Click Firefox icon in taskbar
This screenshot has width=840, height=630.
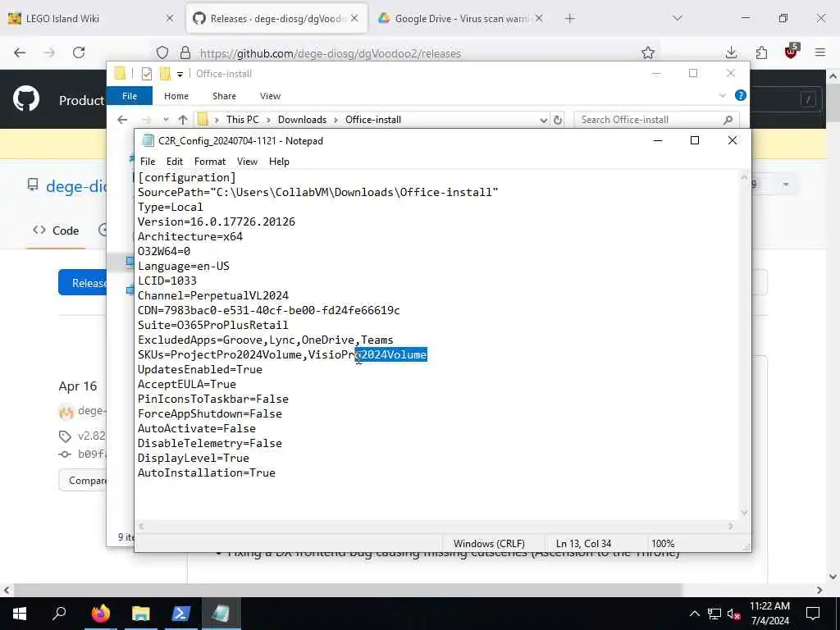coord(101,614)
